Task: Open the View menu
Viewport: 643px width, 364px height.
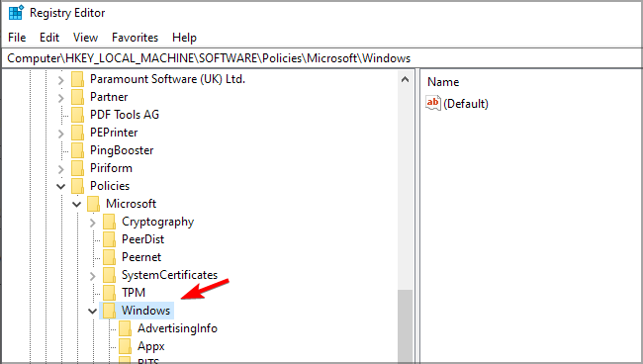Action: 85,38
